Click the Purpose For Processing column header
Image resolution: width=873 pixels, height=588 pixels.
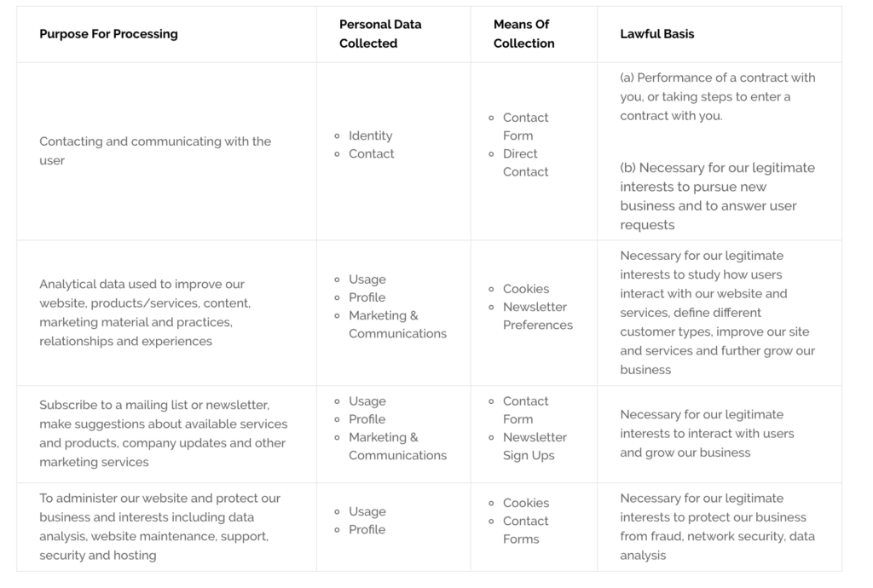point(108,34)
